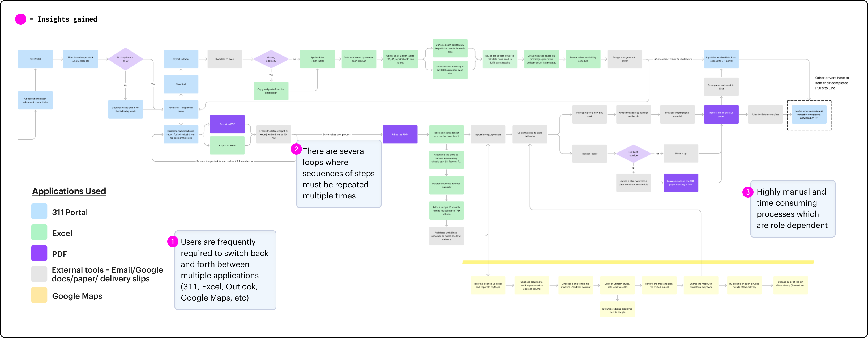Screen dimensions: 868x338
Task: Click the Switches to excel node
Action: (225, 59)
